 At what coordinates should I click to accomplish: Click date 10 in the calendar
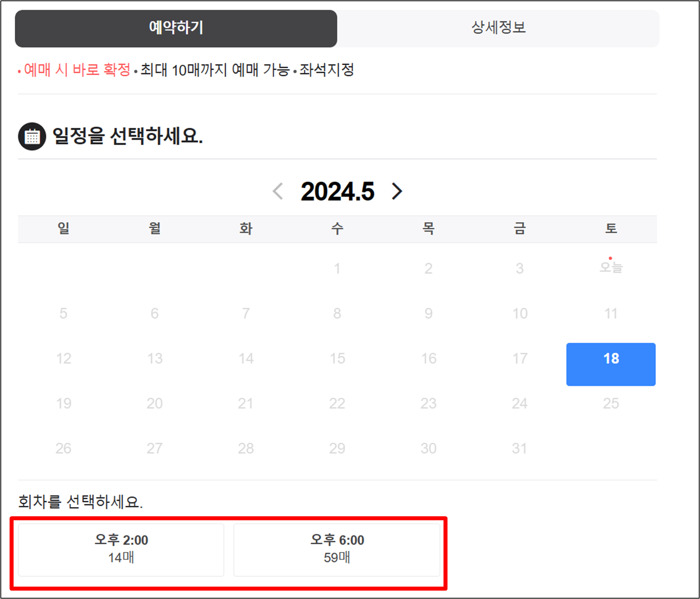[x=520, y=314]
